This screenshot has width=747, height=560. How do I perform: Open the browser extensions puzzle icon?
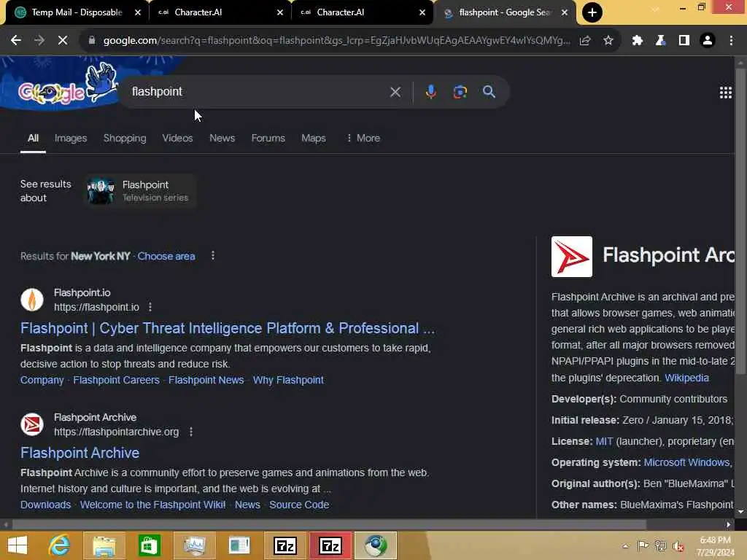click(637, 41)
